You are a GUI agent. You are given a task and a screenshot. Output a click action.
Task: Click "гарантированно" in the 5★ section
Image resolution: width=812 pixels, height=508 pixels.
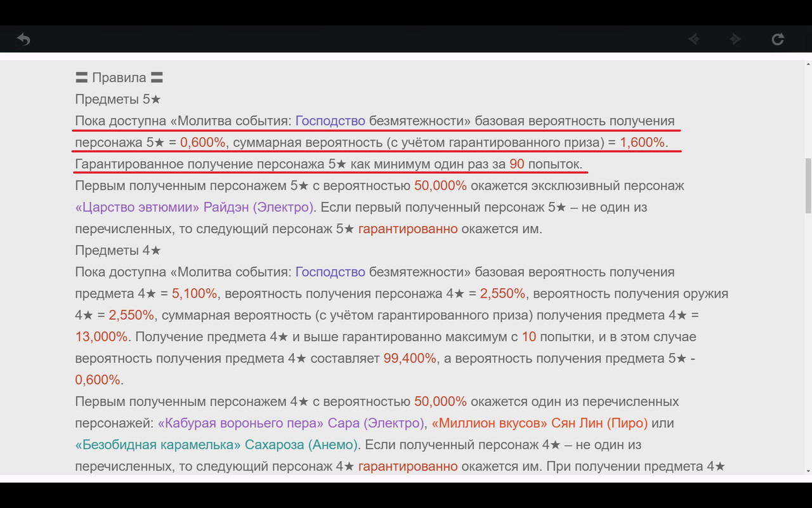408,229
